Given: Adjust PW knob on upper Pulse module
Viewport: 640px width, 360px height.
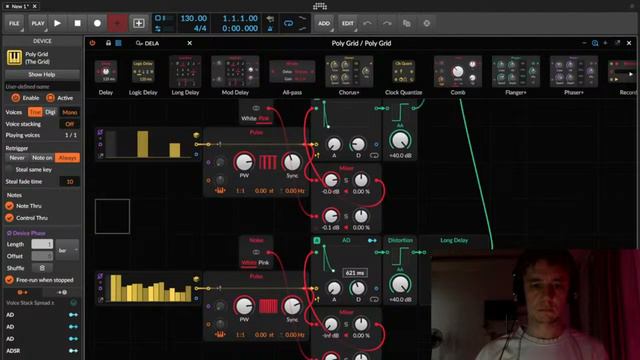Looking at the screenshot, I should (244, 162).
